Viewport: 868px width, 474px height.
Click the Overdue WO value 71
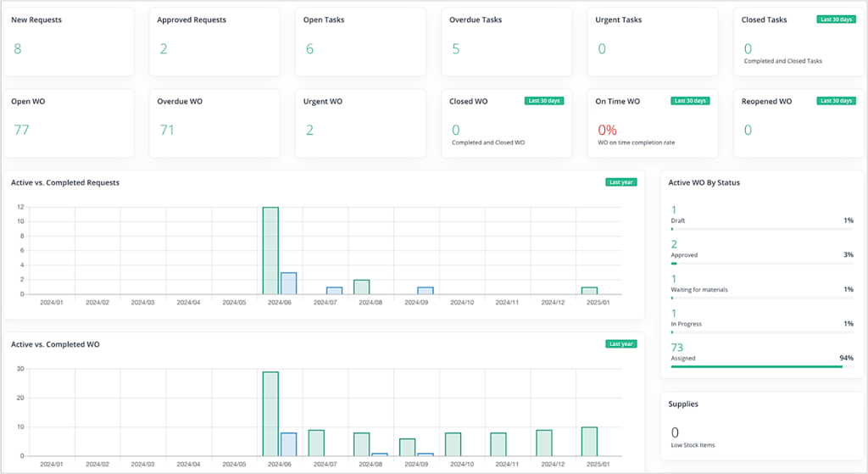tap(169, 130)
